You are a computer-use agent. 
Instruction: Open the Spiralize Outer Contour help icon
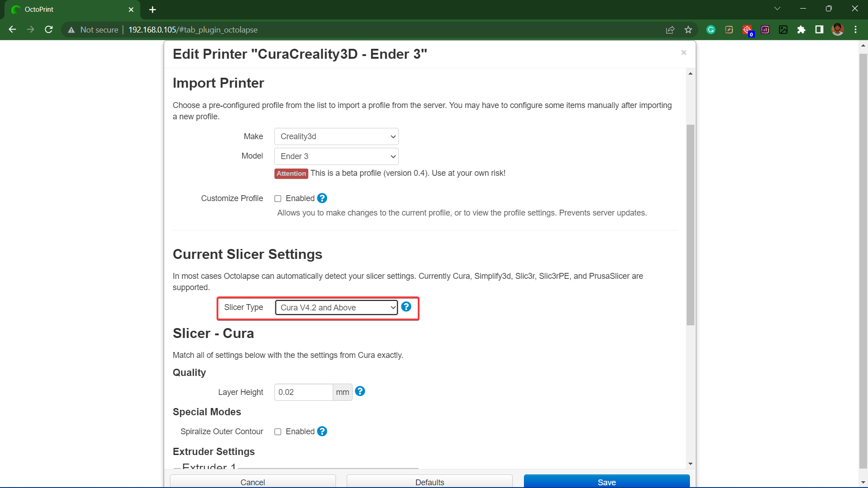tap(322, 432)
